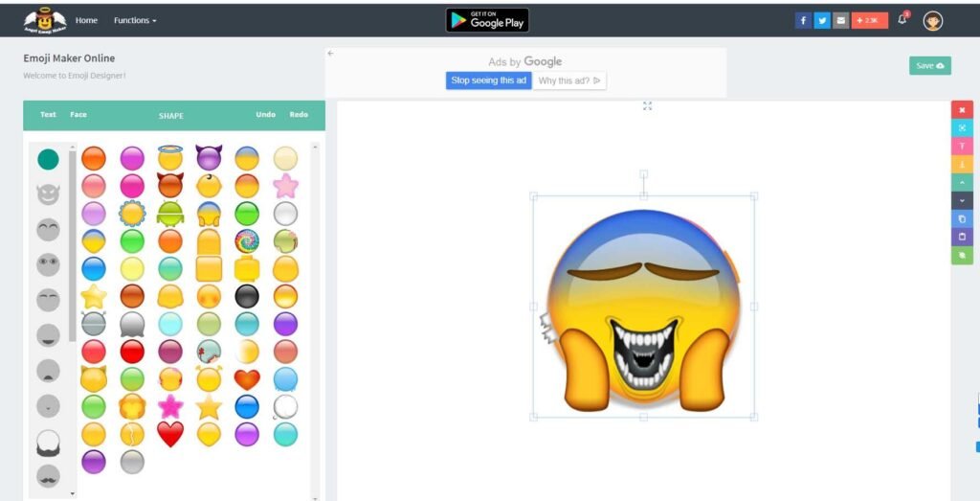Viewport: 980px width, 501px height.
Task: Choose the orange heart shape
Action: (247, 379)
